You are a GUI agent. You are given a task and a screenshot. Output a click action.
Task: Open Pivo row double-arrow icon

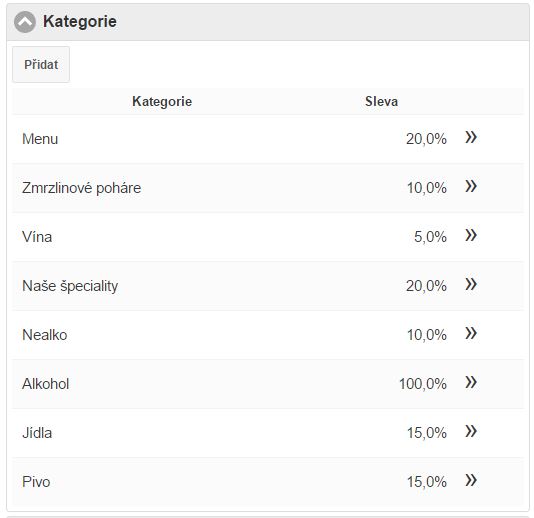click(471, 481)
